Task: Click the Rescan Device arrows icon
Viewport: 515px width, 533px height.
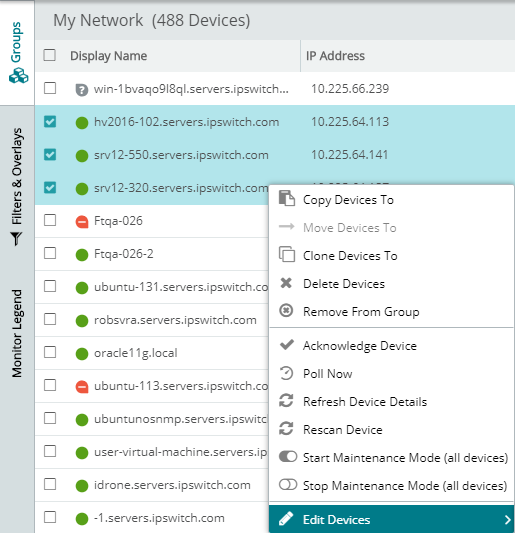Action: coord(286,428)
